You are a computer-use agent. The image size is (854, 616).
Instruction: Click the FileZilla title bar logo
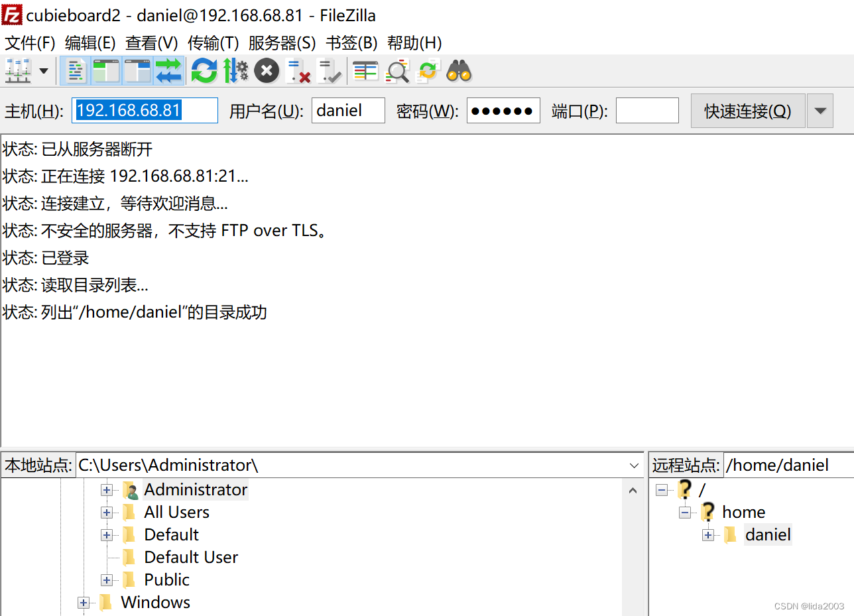tap(12, 14)
